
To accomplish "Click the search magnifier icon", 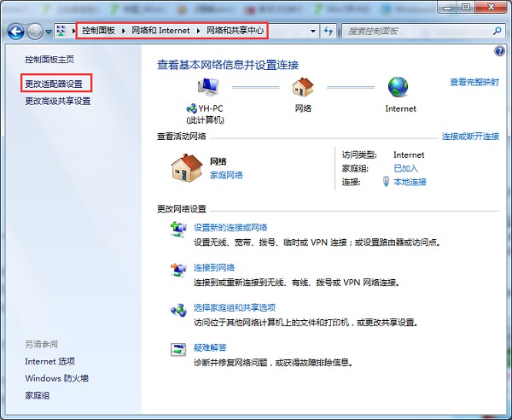I will tap(496, 32).
